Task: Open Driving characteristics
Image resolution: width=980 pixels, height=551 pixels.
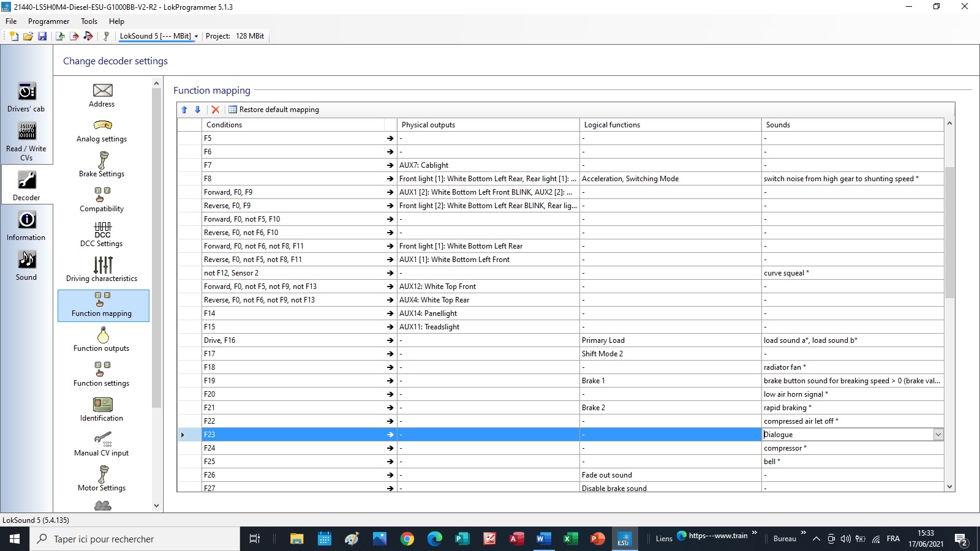Action: point(102,270)
